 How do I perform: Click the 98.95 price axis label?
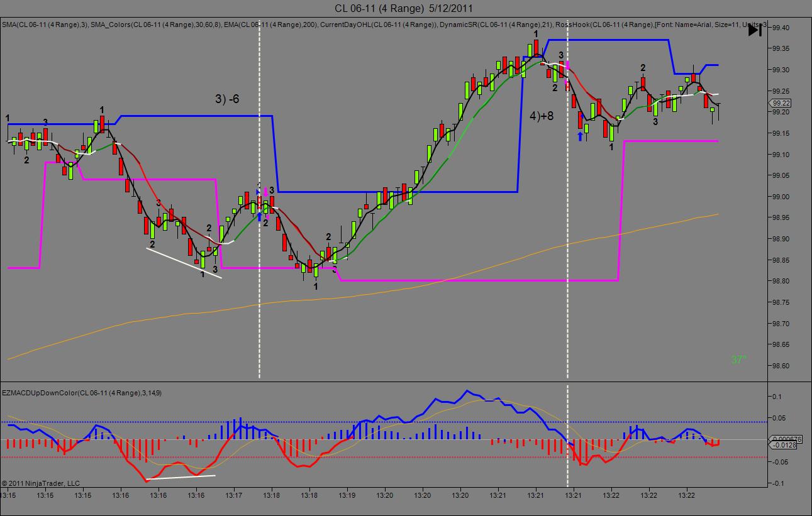[x=782, y=218]
